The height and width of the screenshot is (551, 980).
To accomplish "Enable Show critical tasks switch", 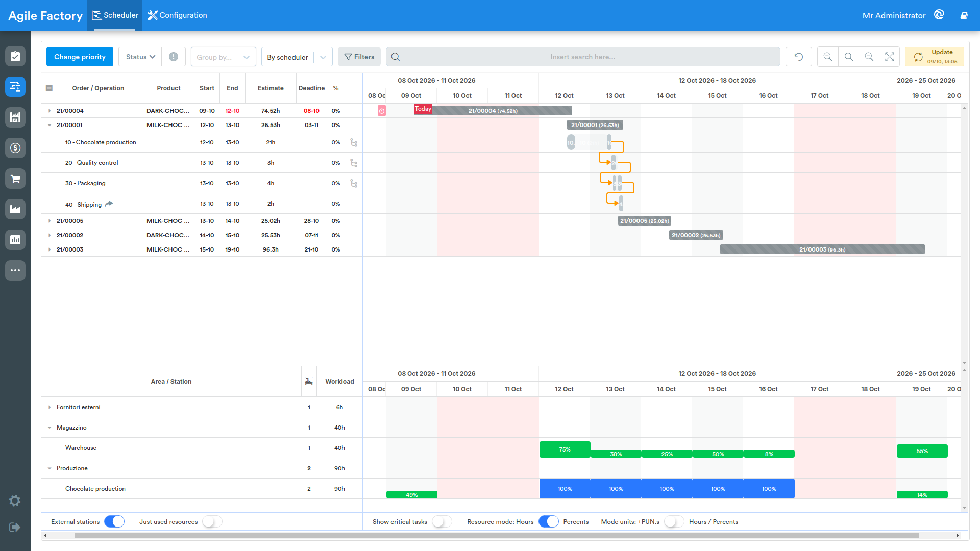I will 442,521.
